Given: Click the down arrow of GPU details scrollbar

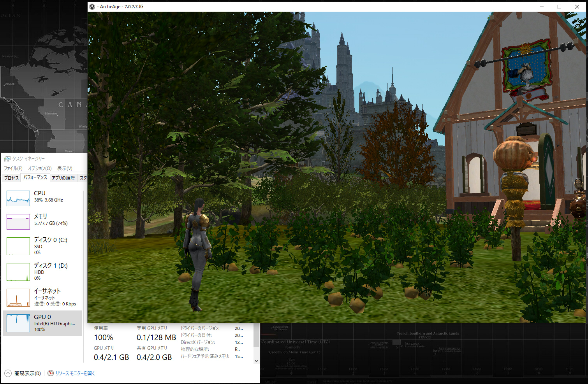Looking at the screenshot, I should pos(256,361).
